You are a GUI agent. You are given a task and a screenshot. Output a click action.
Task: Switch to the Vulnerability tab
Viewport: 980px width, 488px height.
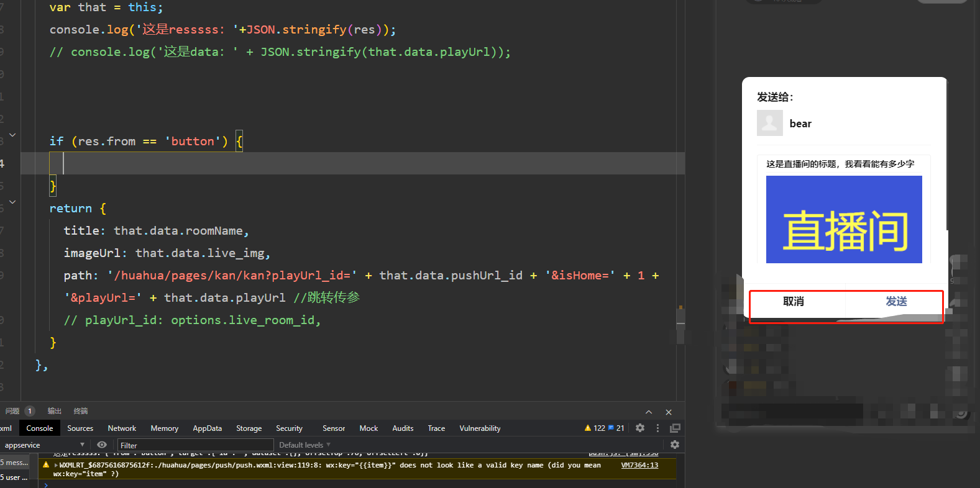[480, 428]
